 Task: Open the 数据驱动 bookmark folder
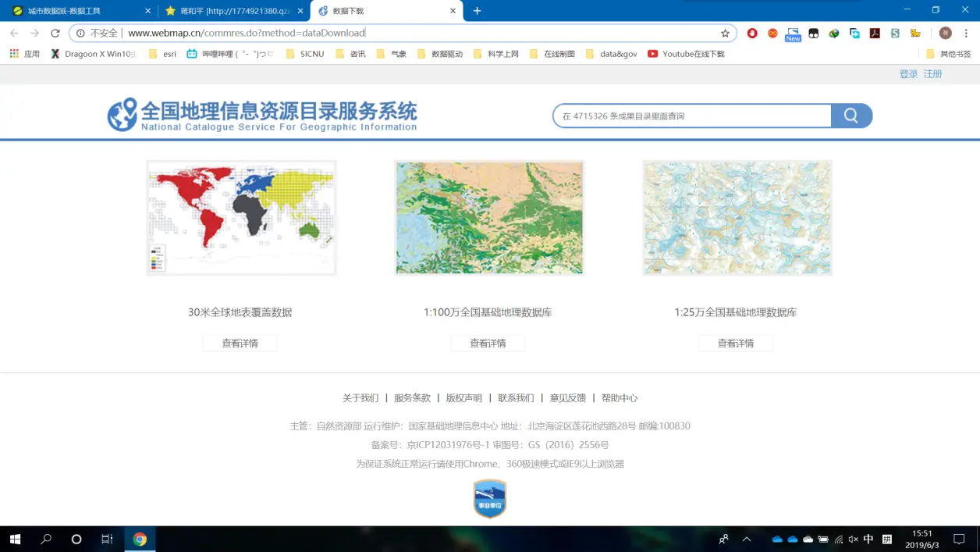click(441, 54)
